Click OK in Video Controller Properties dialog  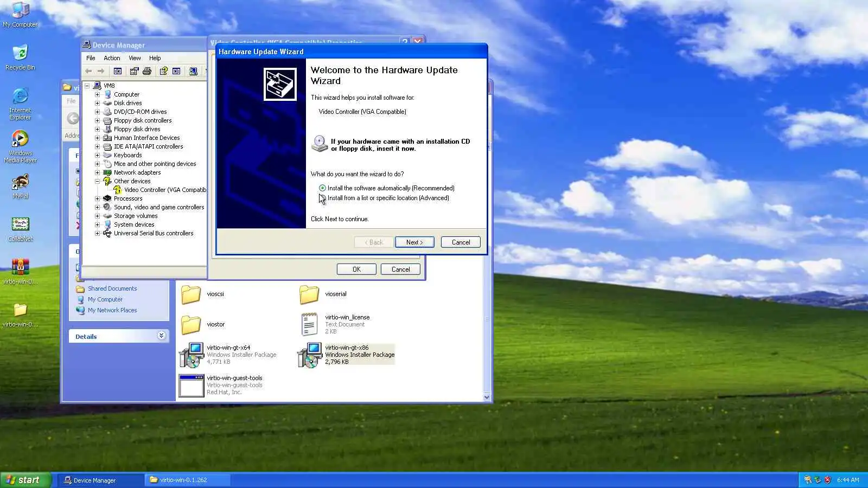(x=356, y=269)
